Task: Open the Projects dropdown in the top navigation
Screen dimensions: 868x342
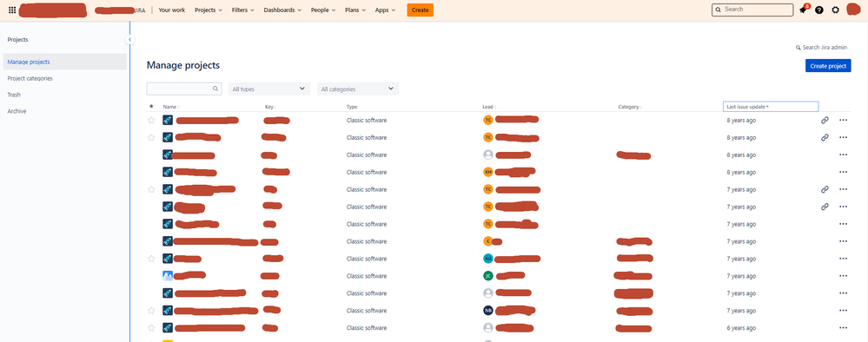Action: click(x=209, y=10)
